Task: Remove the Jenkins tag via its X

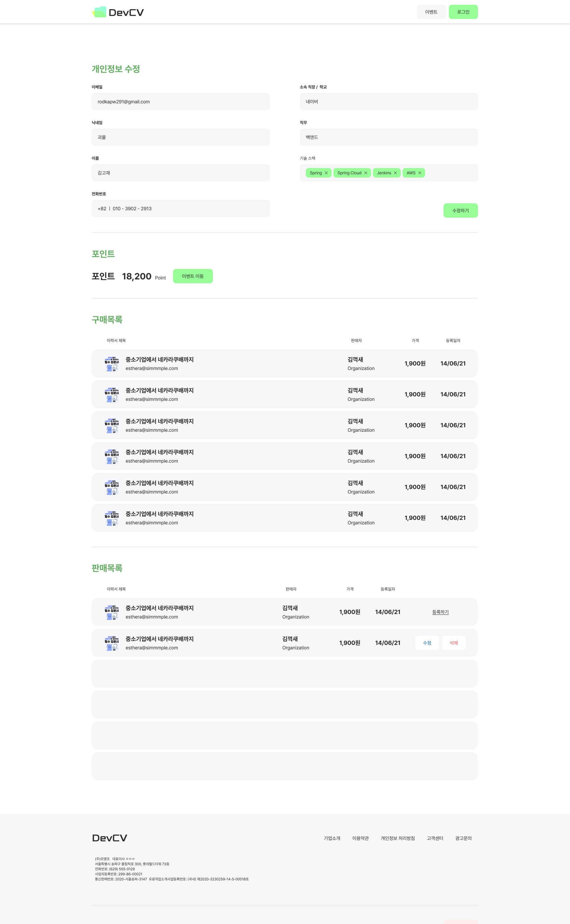Action: 395,173
